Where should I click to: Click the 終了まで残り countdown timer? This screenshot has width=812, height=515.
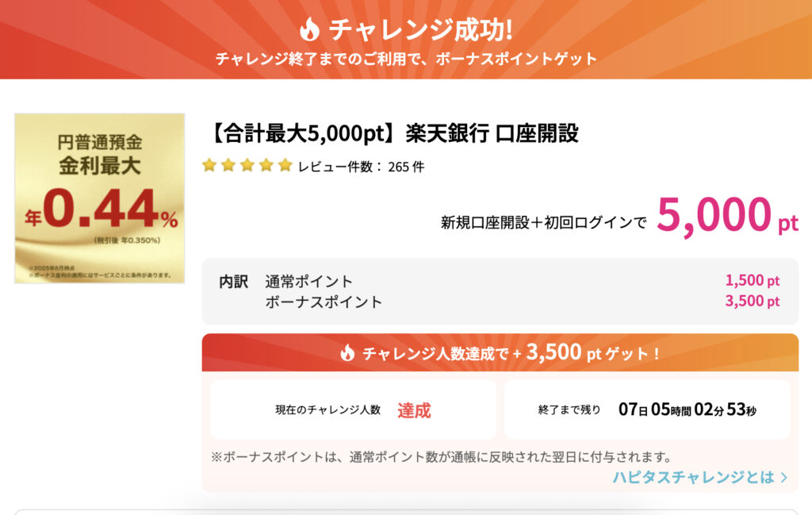687,410
